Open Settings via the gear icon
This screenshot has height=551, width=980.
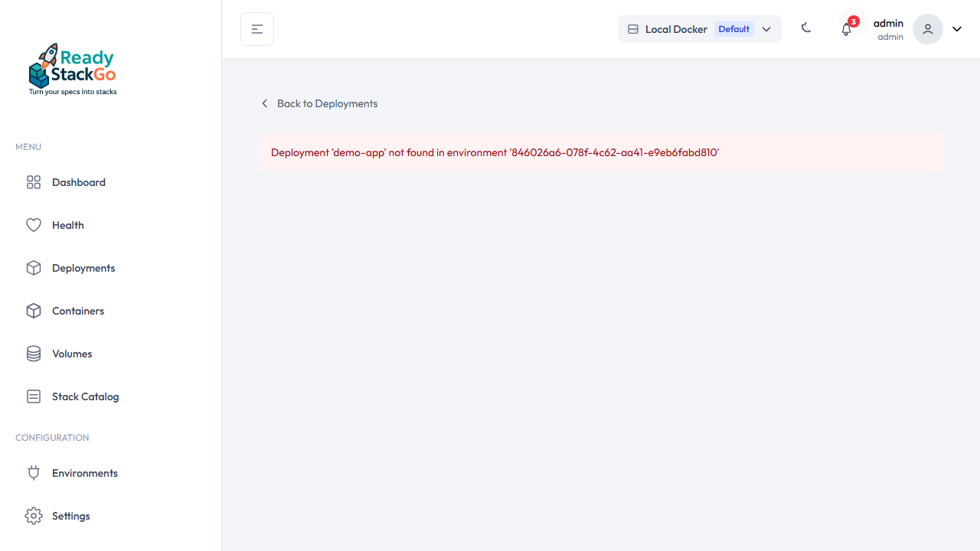(33, 516)
